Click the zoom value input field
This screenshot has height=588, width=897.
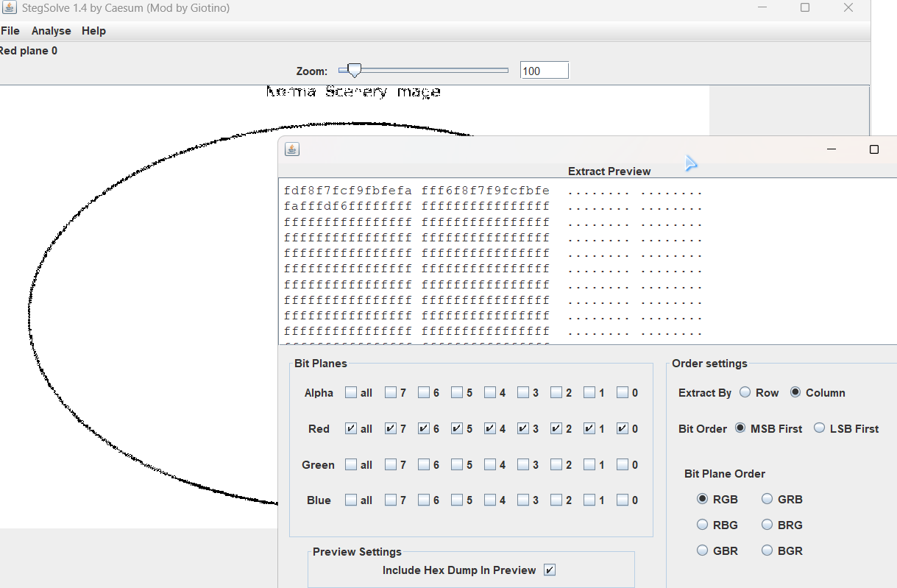coord(544,71)
